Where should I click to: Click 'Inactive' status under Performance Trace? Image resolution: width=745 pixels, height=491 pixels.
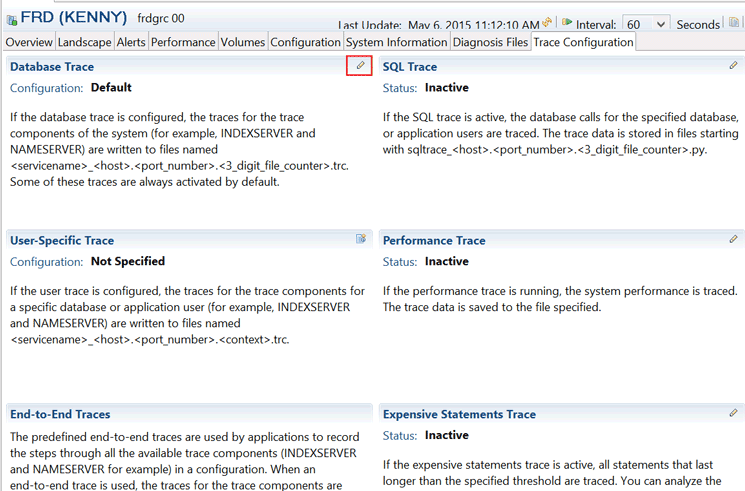(447, 261)
